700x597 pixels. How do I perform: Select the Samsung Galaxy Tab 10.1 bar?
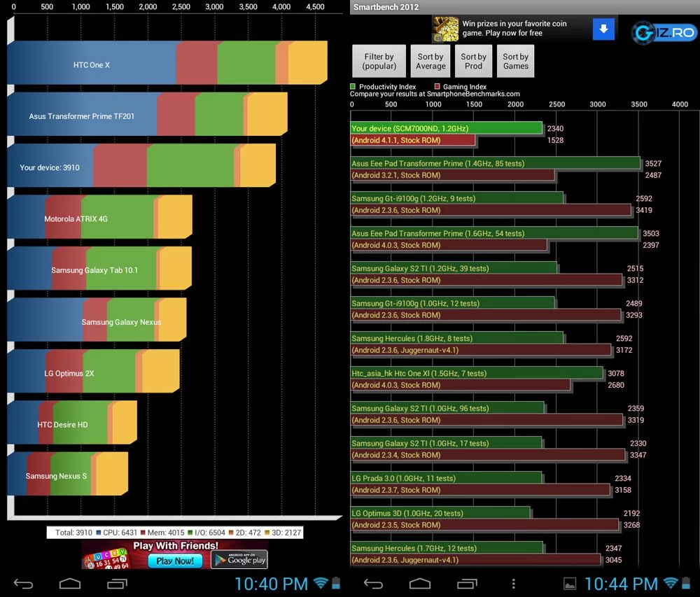[99, 268]
